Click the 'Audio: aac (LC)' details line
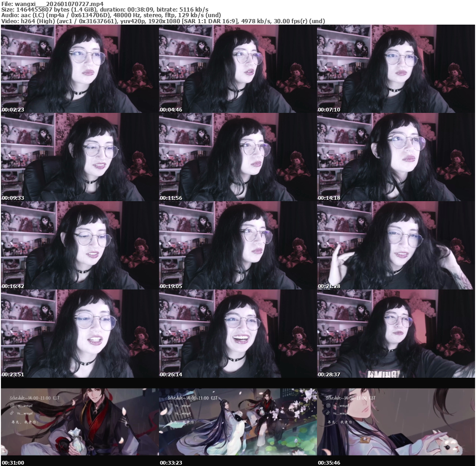The image size is (476, 466). coord(111,15)
